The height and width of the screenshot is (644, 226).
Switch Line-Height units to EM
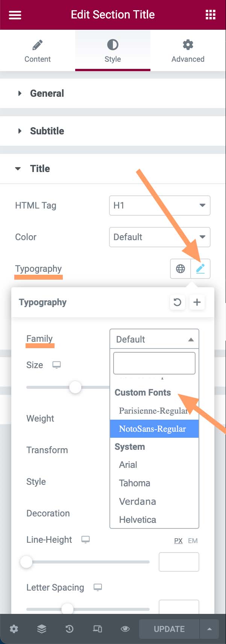coord(193,540)
